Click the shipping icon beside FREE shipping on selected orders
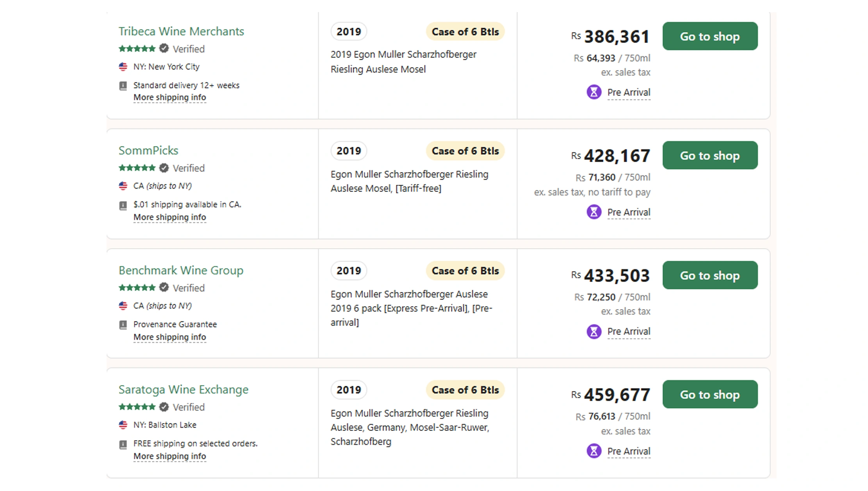 [x=123, y=444]
